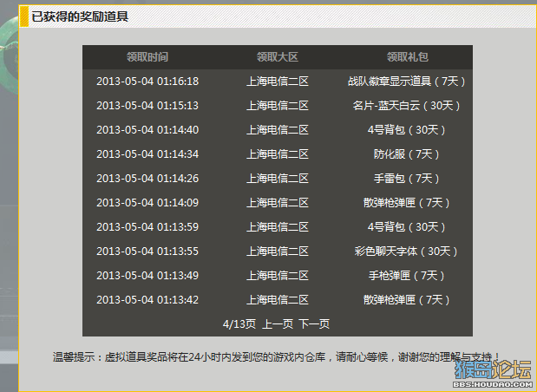Click 手枪弹匣（7天）gift entry
537x392 pixels.
pyautogui.click(x=407, y=276)
